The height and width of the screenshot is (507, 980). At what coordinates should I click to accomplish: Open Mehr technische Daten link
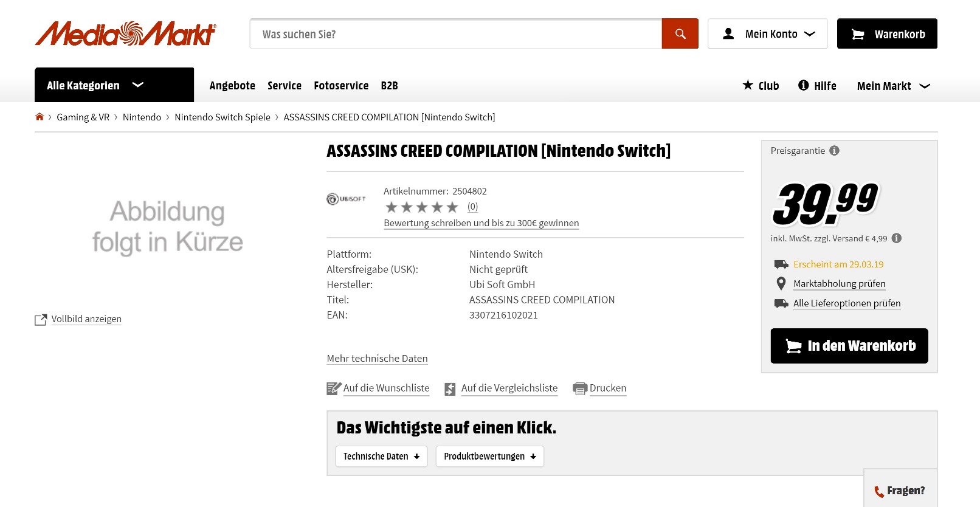pos(377,359)
